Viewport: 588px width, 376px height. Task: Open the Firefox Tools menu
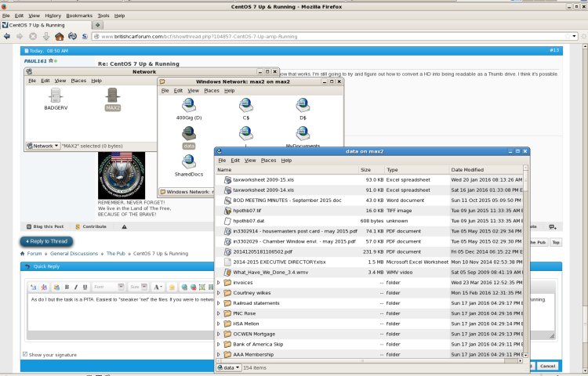click(x=103, y=16)
